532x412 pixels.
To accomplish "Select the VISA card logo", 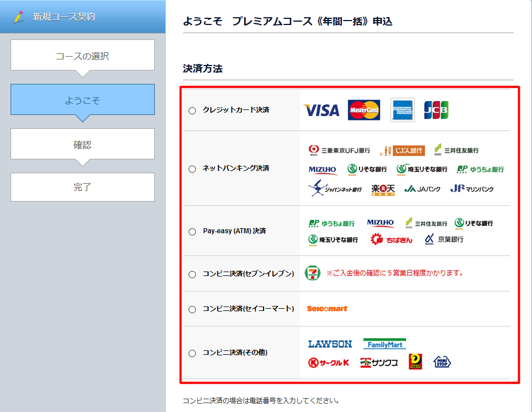I will (321, 109).
